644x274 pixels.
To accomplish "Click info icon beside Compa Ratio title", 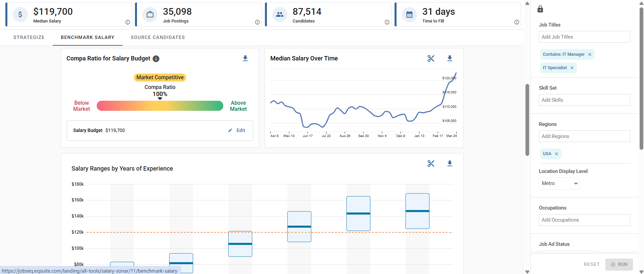I will [156, 59].
